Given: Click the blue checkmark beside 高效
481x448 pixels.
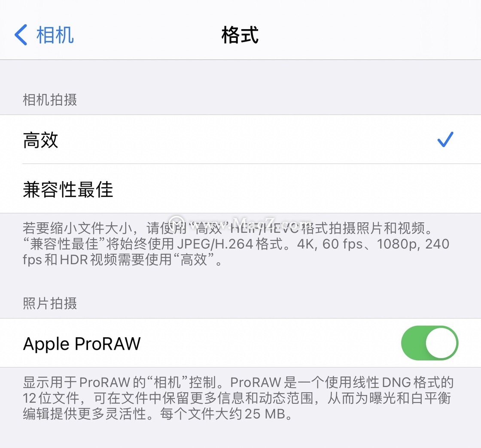Looking at the screenshot, I should click(x=445, y=139).
